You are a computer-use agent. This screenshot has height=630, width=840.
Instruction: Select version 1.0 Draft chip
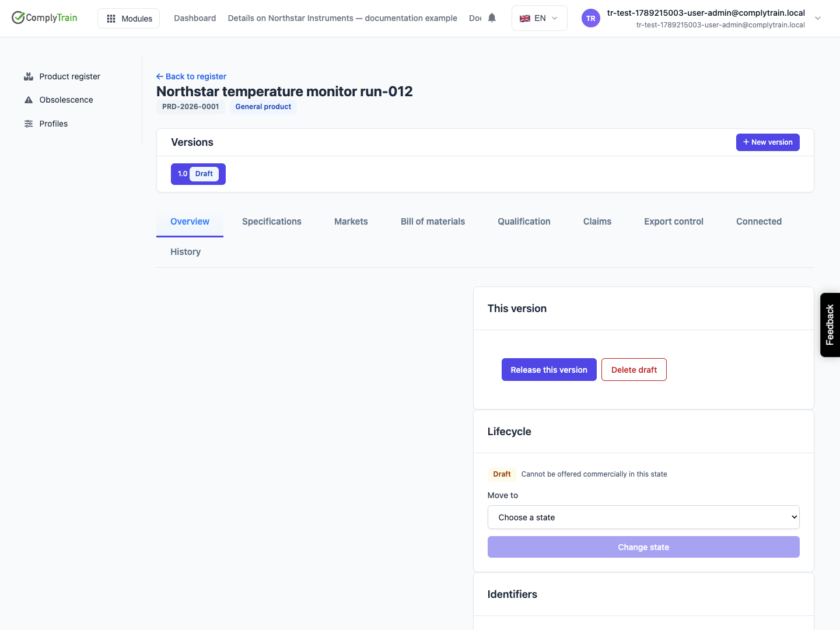click(x=198, y=174)
